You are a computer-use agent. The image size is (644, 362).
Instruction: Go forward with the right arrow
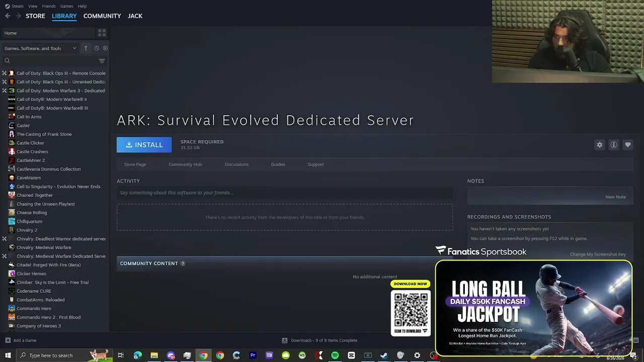(x=19, y=16)
